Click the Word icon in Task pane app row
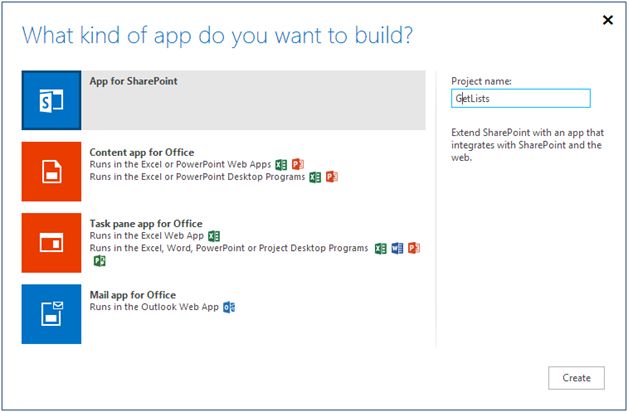 click(397, 248)
